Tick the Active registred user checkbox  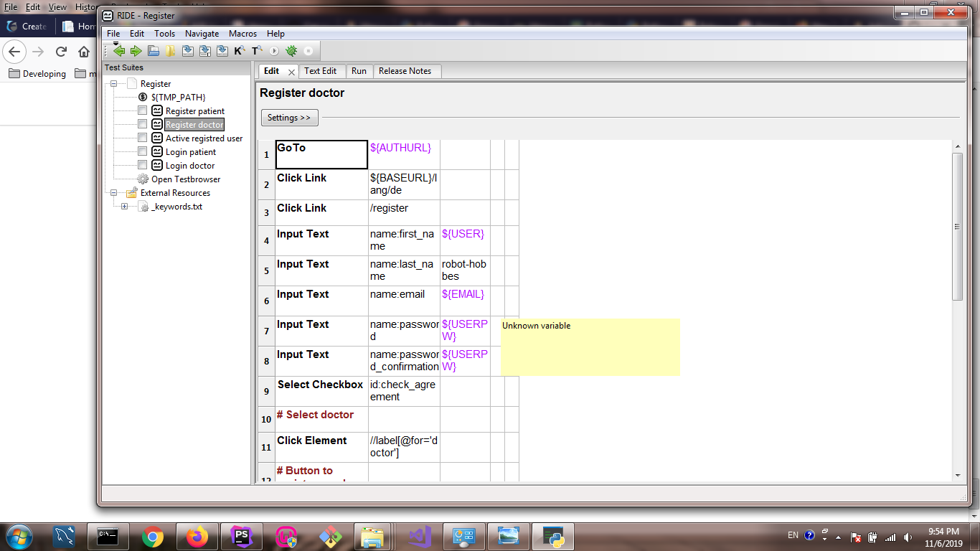click(x=141, y=138)
